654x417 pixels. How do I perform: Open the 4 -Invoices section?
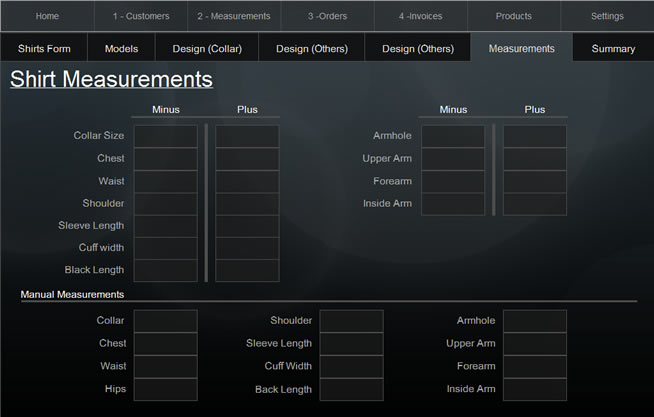point(420,16)
